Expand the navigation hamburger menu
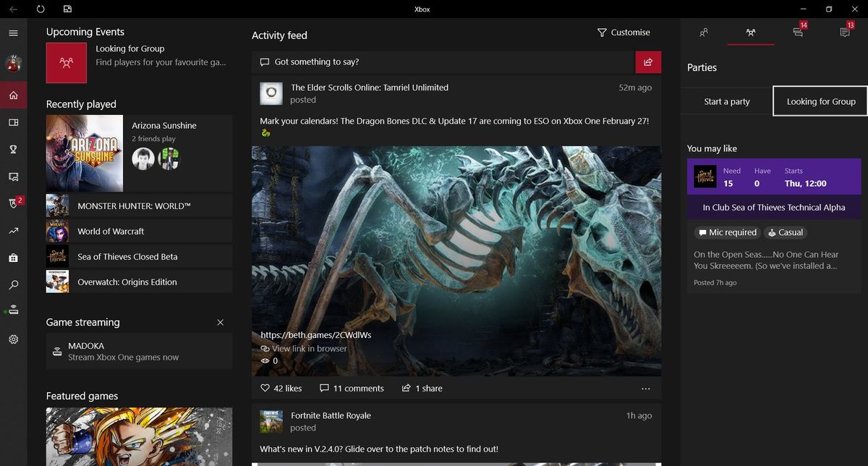The height and width of the screenshot is (466, 868). point(13,32)
